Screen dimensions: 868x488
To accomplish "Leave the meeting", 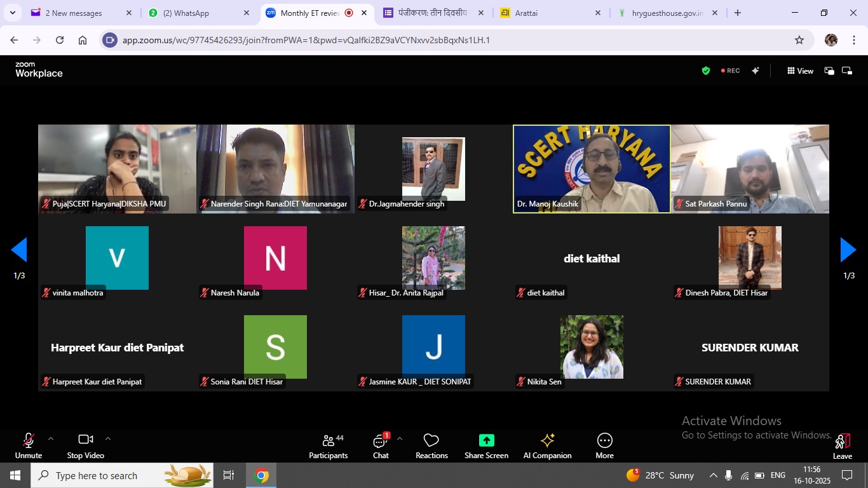I will 842,446.
